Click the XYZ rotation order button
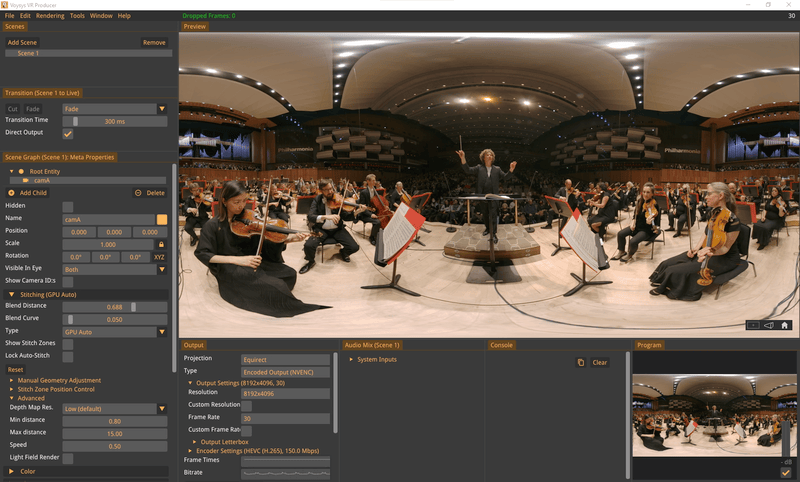Screen dimensions: 800x482 point(159,257)
